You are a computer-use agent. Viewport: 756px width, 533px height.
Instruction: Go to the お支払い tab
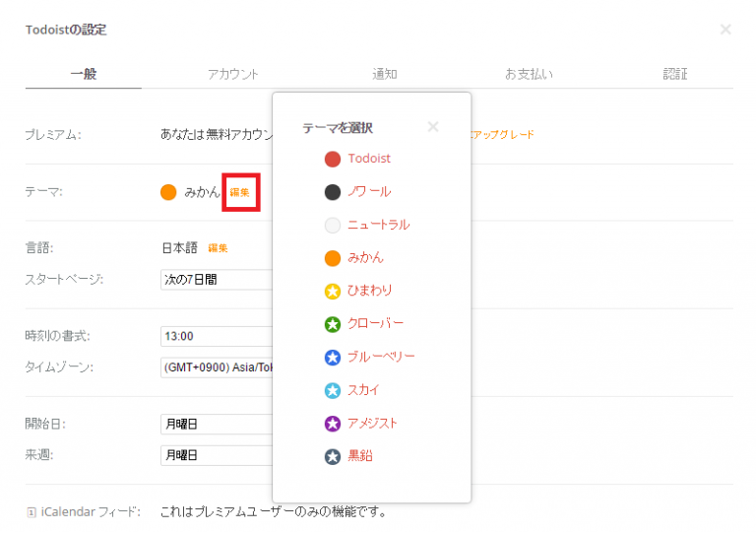pos(529,74)
